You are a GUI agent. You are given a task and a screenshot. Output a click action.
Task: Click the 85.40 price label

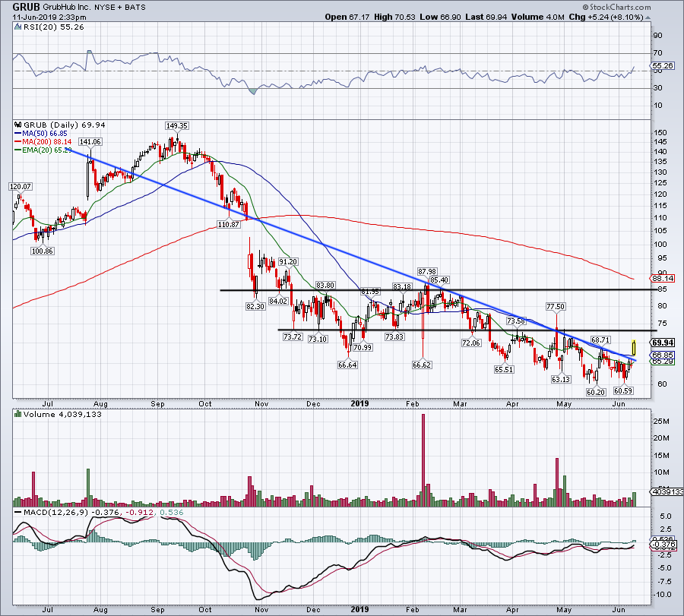pos(439,280)
